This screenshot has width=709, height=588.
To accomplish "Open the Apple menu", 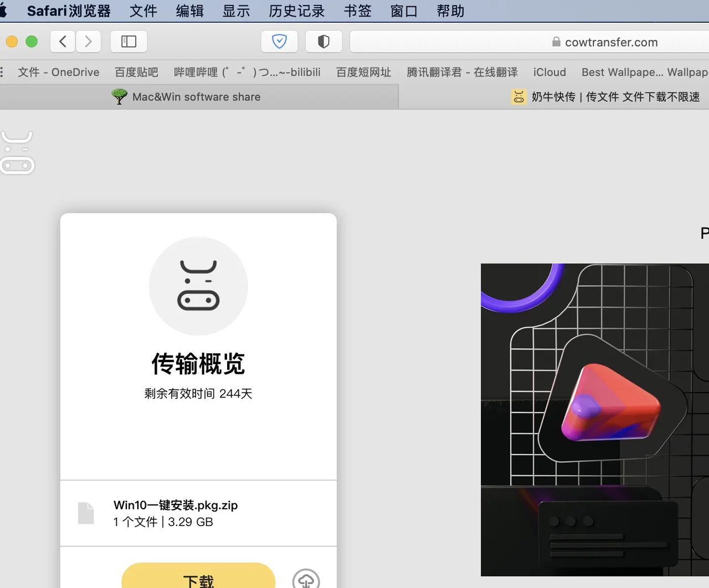I will pos(2,11).
